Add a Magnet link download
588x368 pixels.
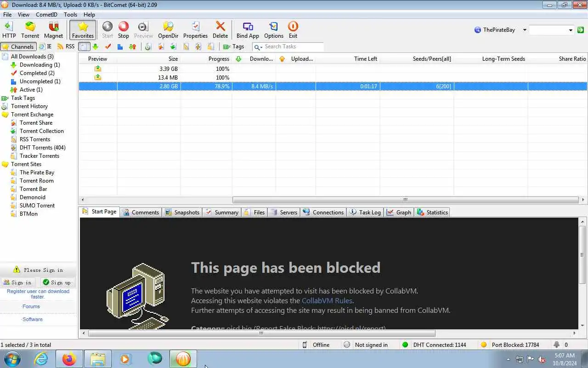point(53,30)
